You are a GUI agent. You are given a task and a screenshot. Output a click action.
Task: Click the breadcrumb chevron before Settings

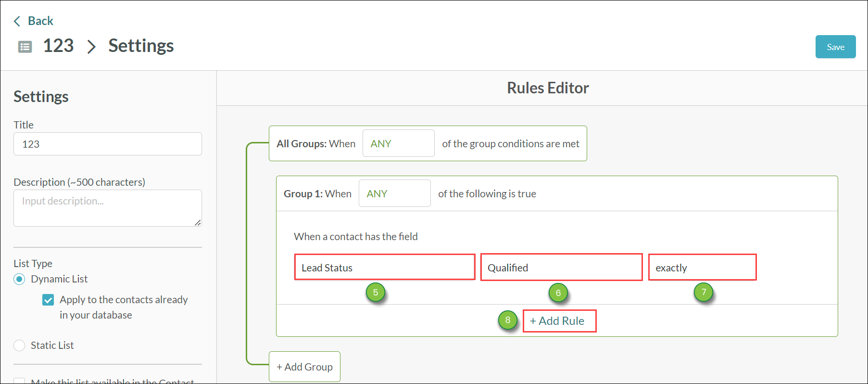pyautogui.click(x=91, y=47)
